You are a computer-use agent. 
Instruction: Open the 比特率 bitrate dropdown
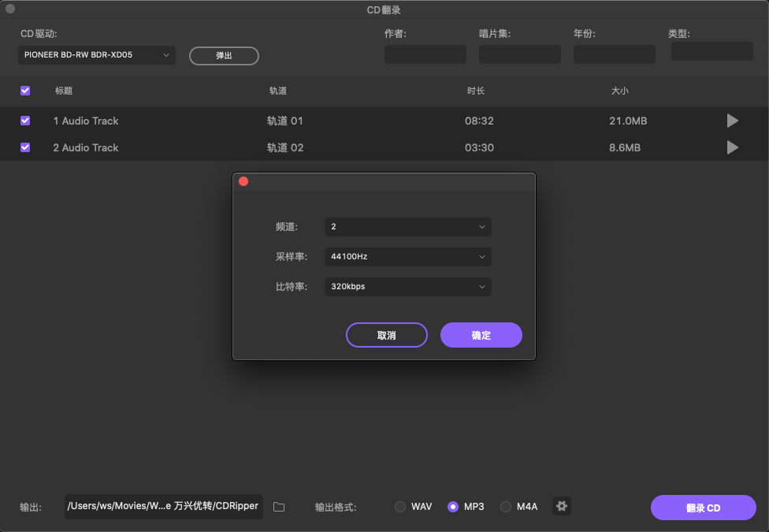(408, 286)
